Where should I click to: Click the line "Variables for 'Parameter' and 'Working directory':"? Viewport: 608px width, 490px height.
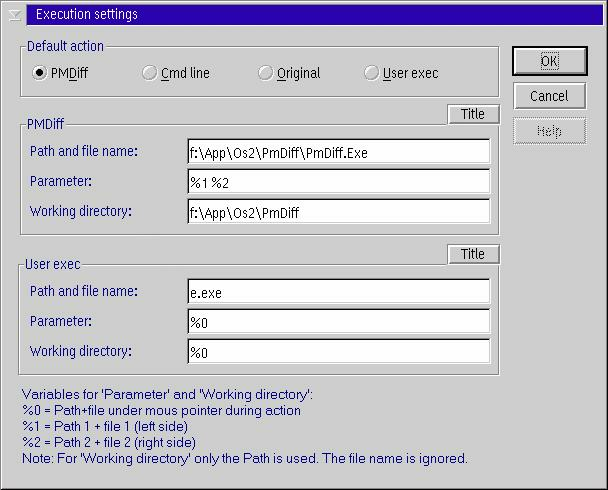(x=168, y=395)
